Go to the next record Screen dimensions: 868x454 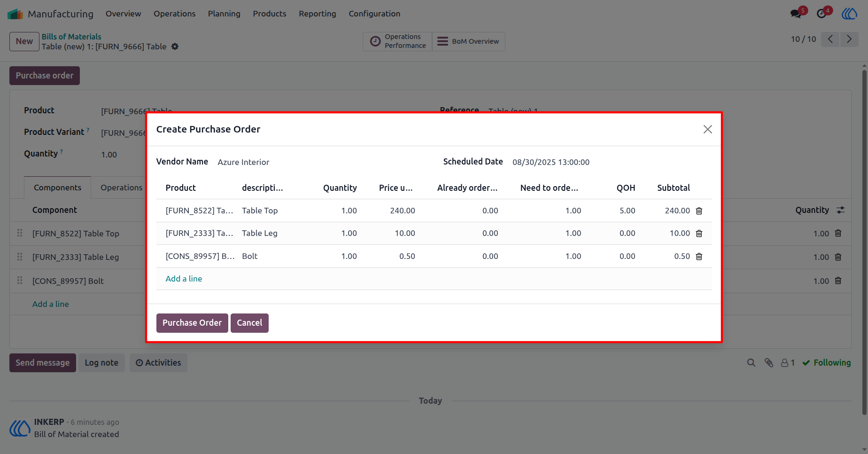click(849, 39)
